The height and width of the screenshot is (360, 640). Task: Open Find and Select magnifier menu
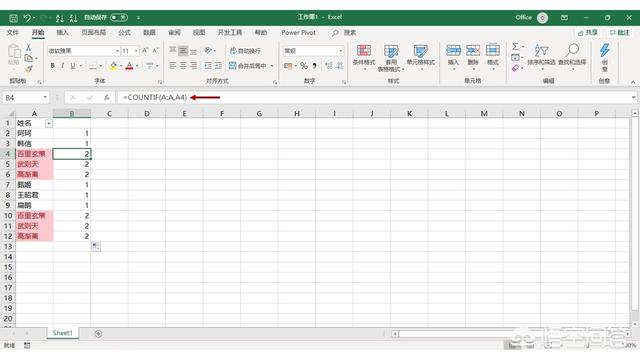(572, 56)
